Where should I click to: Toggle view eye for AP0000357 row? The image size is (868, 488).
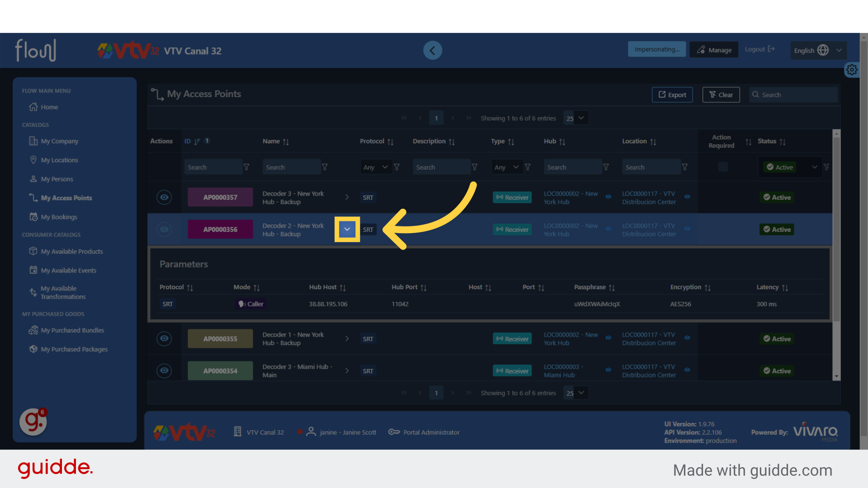tap(164, 197)
